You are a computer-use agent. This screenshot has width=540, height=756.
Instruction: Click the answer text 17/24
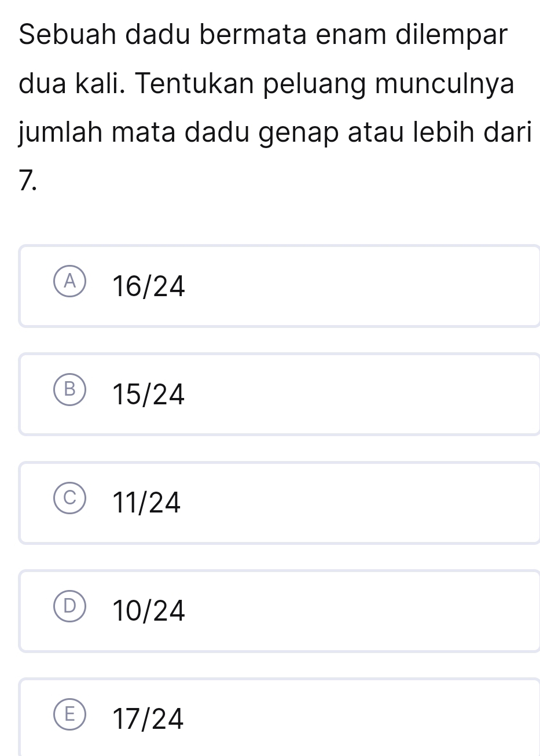click(x=148, y=720)
